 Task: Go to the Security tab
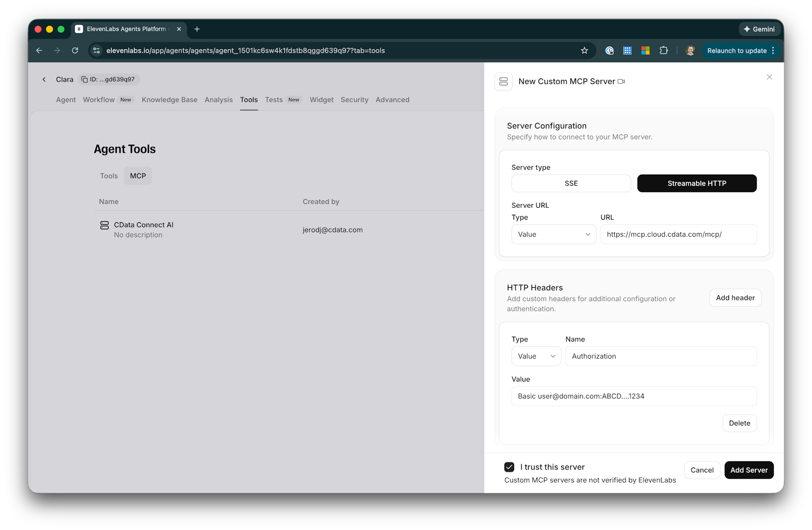pyautogui.click(x=354, y=100)
